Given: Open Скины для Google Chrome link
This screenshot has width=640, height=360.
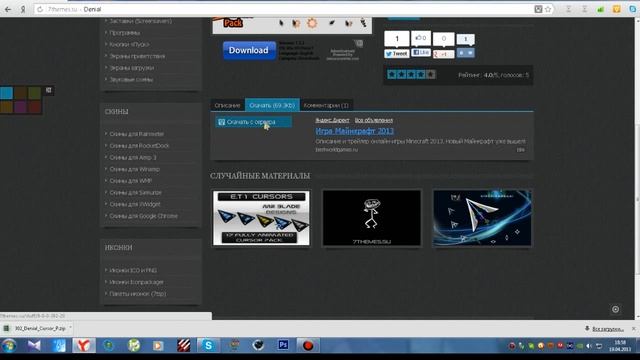Looking at the screenshot, I should (x=143, y=216).
